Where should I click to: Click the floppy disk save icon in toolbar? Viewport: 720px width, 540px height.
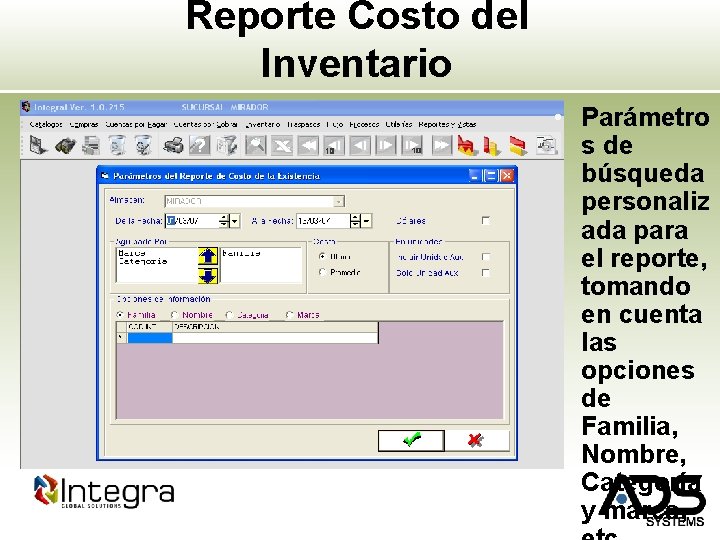(38, 146)
